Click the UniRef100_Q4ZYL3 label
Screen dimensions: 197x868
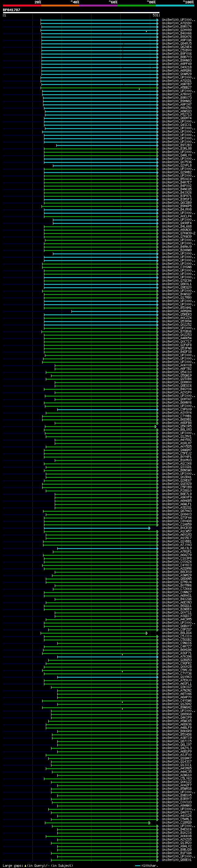[177, 748]
